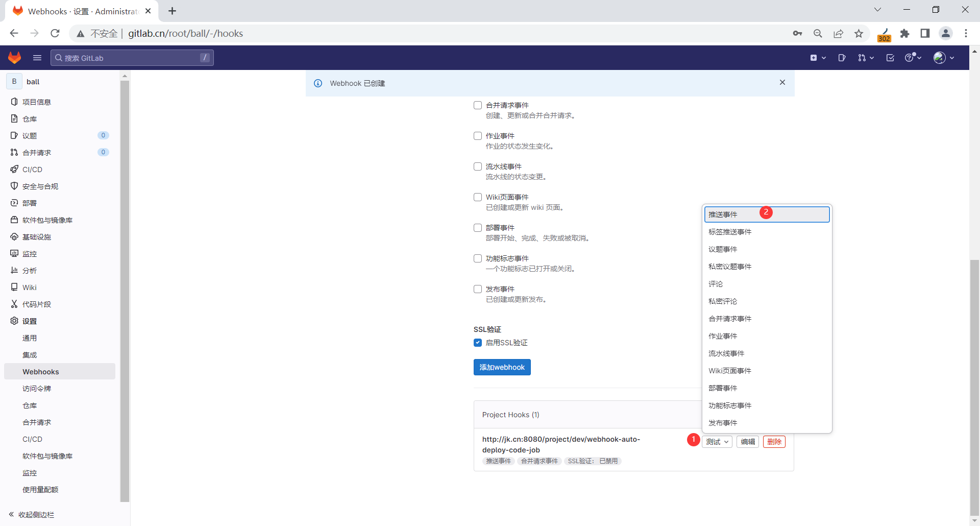The width and height of the screenshot is (980, 526).
Task: Expand the create new dropdown in navbar
Action: 818,58
